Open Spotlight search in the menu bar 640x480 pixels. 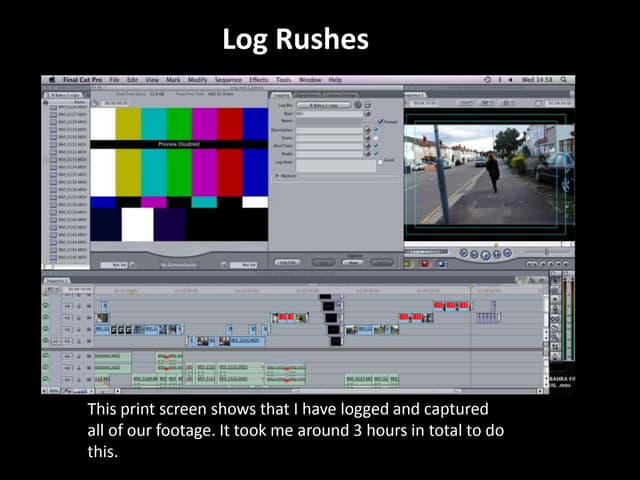pyautogui.click(x=564, y=80)
